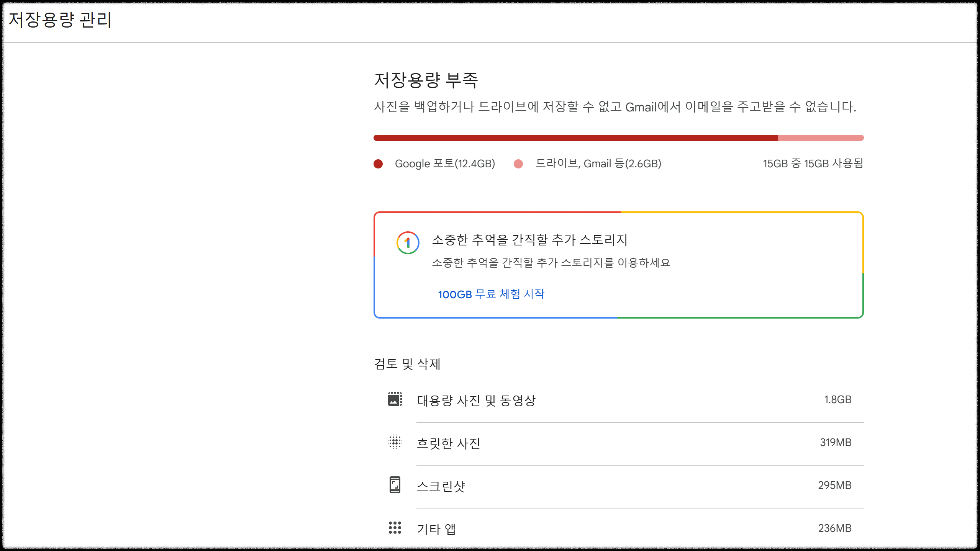Open the 흐릿한 사진 review item
This screenshot has height=551, width=980.
point(448,443)
